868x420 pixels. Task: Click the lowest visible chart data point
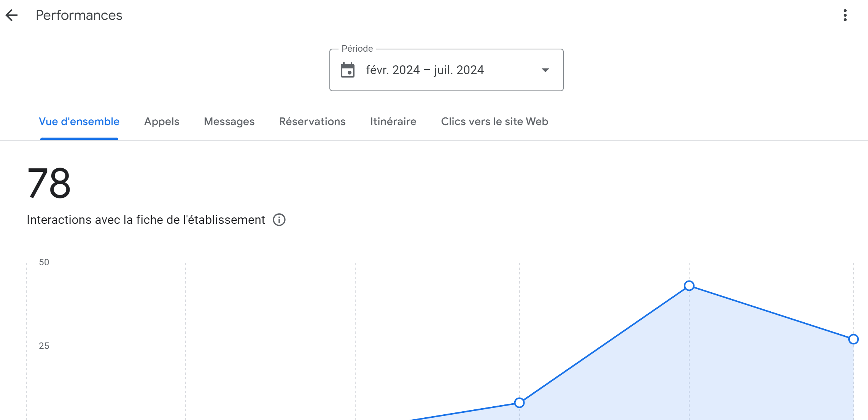click(x=519, y=403)
